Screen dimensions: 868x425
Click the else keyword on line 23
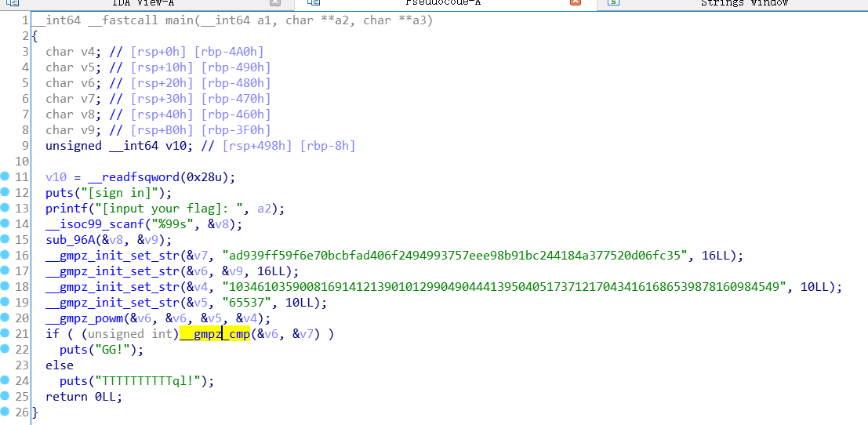pos(60,365)
